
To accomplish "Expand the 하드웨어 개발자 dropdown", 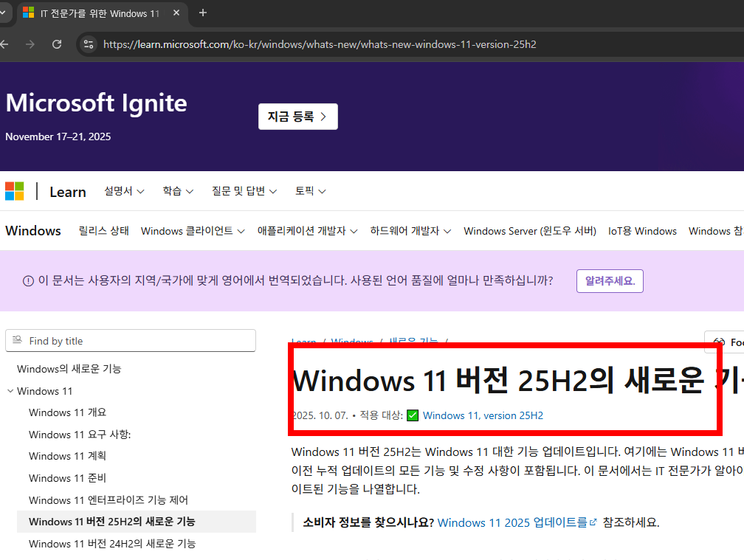I will click(410, 231).
